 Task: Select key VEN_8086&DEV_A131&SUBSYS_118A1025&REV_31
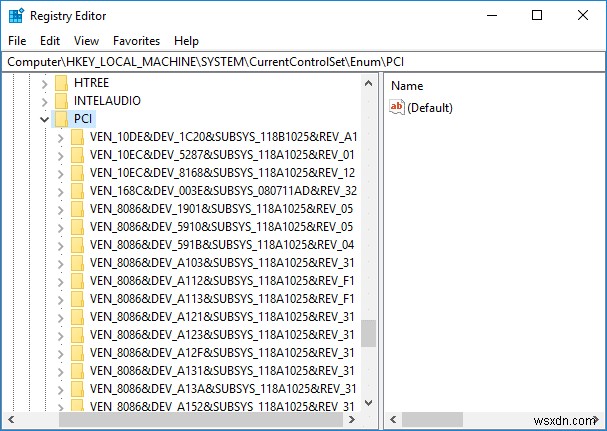(222, 371)
